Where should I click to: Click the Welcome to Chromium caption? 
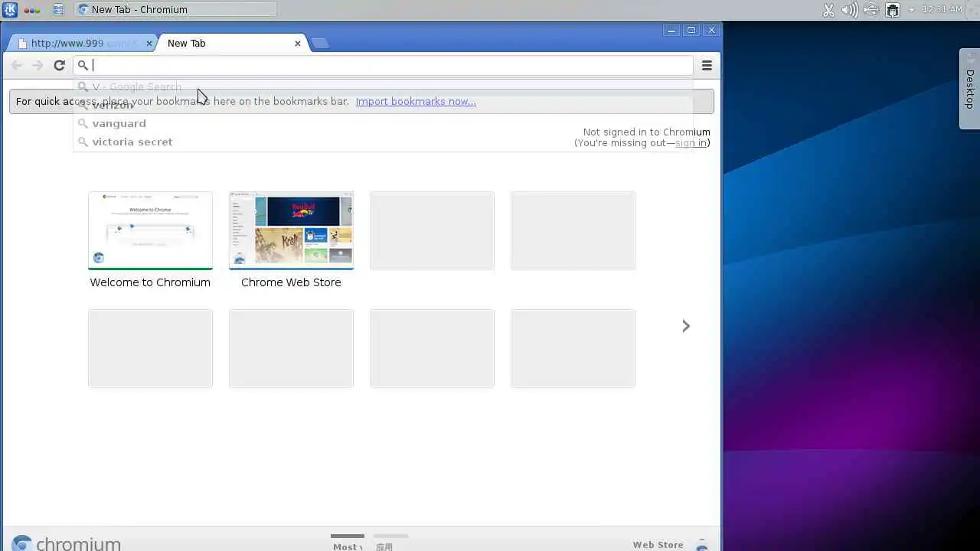pyautogui.click(x=150, y=282)
